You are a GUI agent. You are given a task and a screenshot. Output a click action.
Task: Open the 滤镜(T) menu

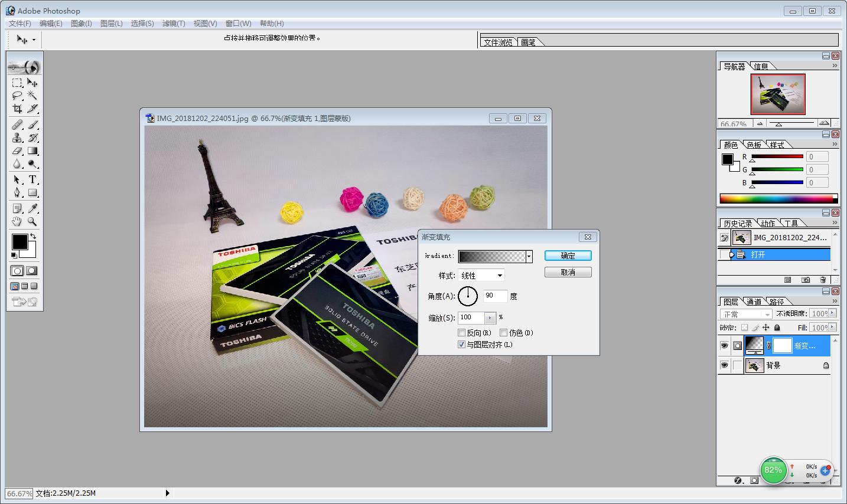pos(174,24)
